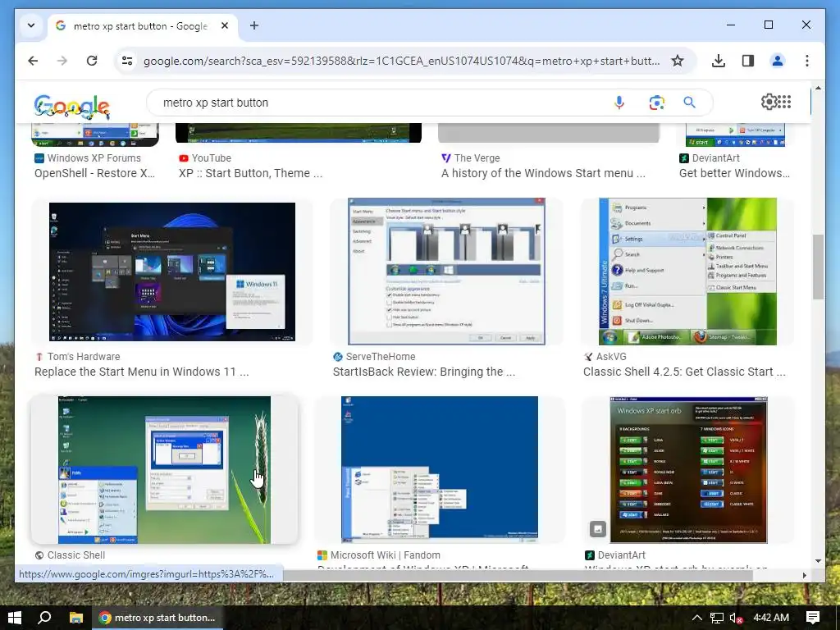Viewport: 840px width, 630px height.
Task: Click scrollbar down arrow at bottom
Action: pyautogui.click(x=818, y=561)
